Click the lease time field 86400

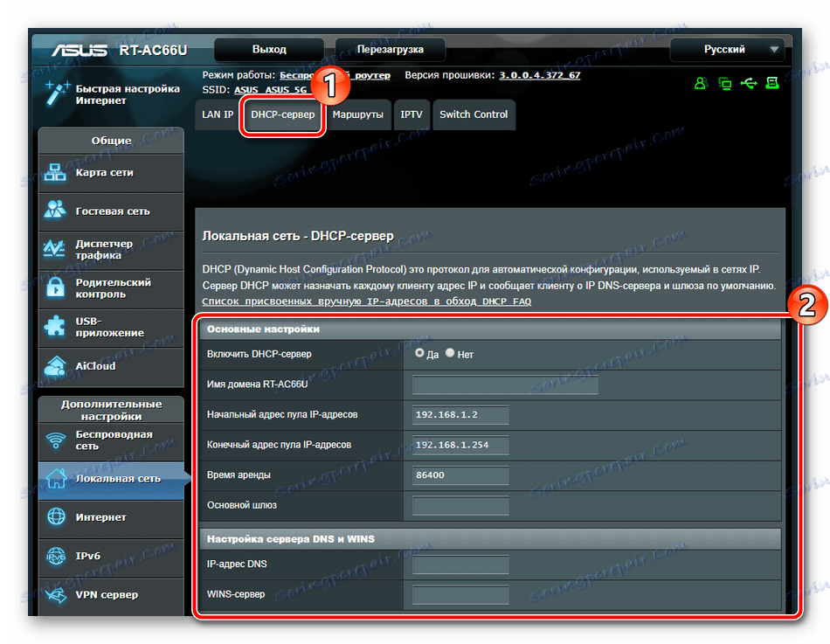click(460, 475)
